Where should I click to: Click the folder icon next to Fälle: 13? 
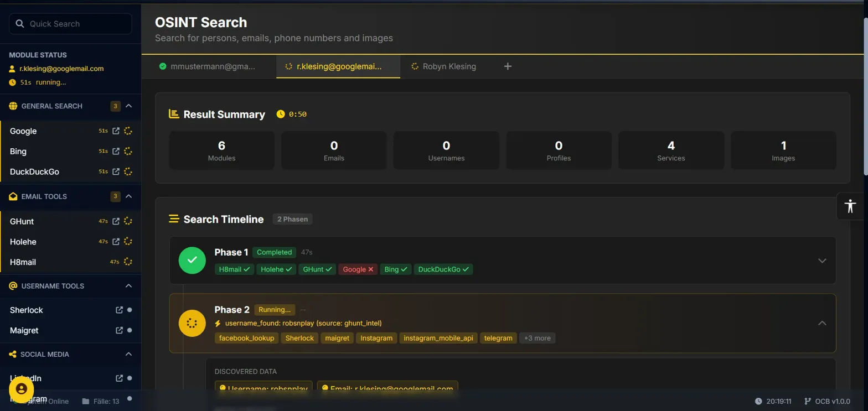click(86, 402)
